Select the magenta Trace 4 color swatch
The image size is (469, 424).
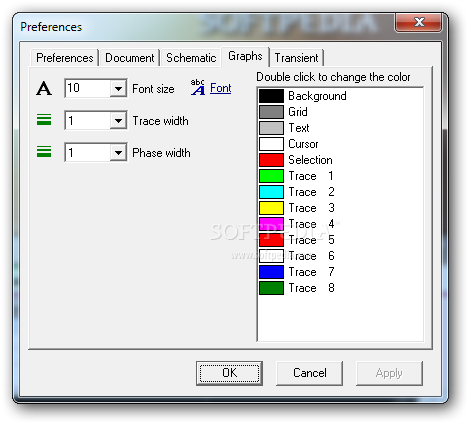271,224
